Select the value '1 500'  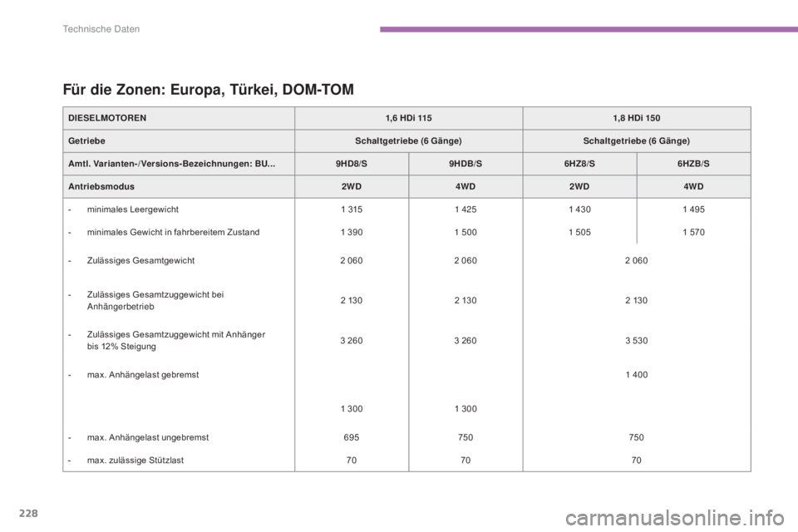click(465, 232)
